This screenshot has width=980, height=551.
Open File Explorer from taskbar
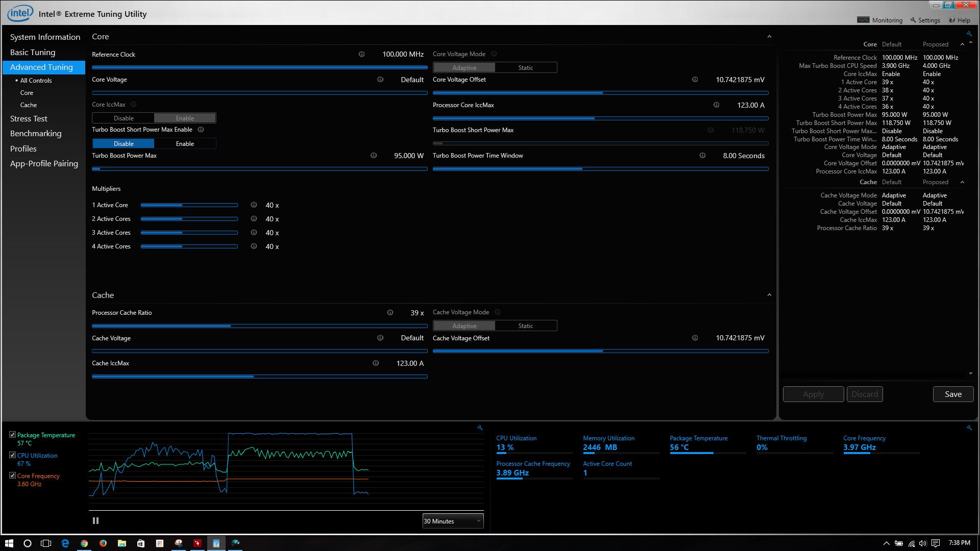click(x=122, y=543)
